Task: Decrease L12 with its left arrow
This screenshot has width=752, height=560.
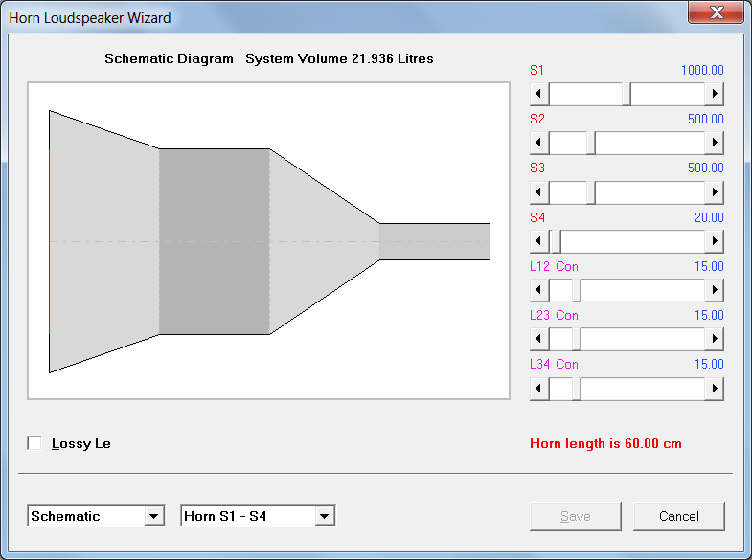Action: tap(539, 289)
